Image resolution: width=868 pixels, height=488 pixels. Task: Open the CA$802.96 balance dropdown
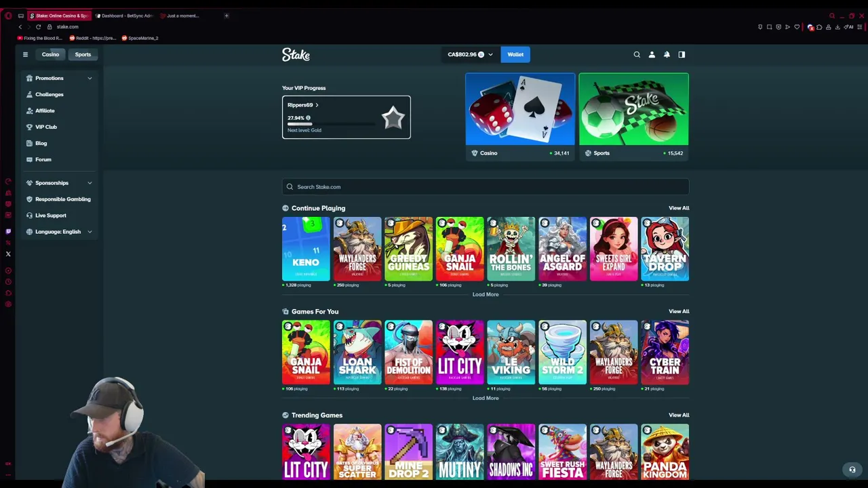(470, 54)
